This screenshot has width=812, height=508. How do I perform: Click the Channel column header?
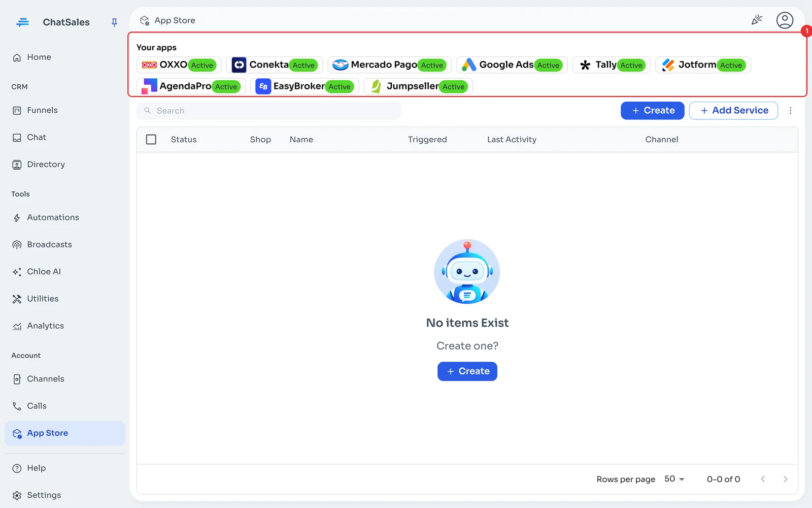coord(661,140)
